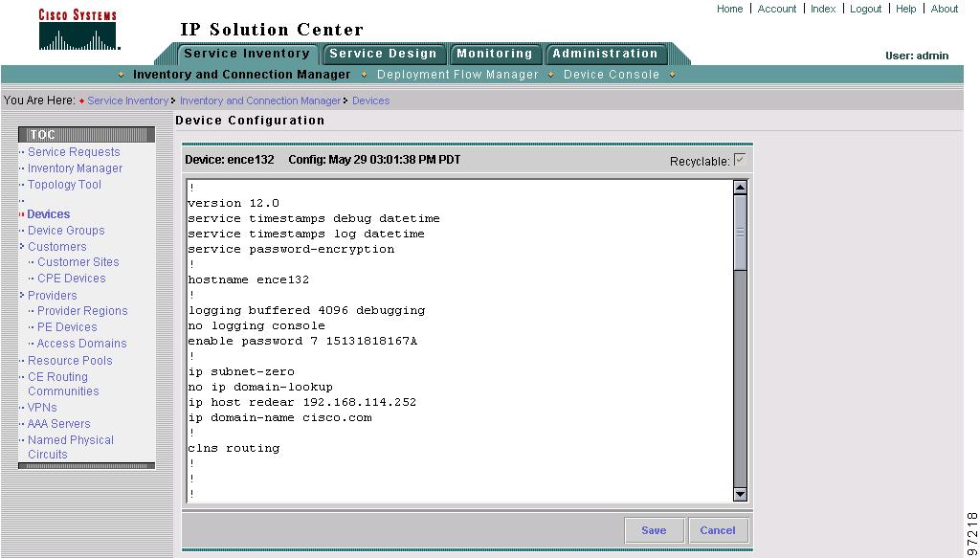Viewport: 980px width, 558px height.
Task: Click the config scrollbar down arrow
Action: pos(740,494)
